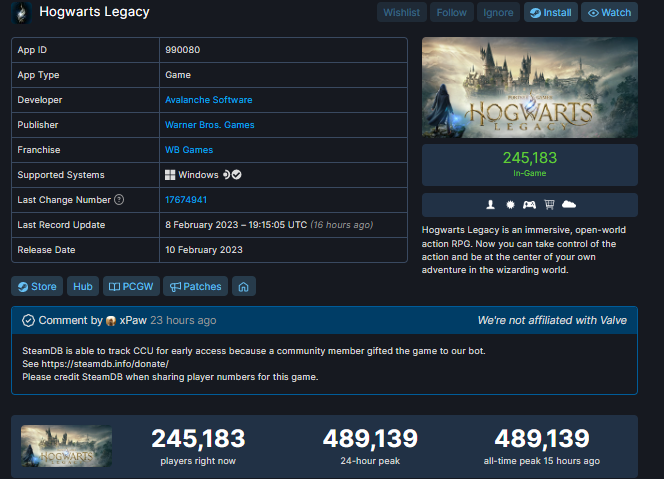This screenshot has width=664, height=479.
Task: Open the community Hub button
Action: click(x=83, y=287)
